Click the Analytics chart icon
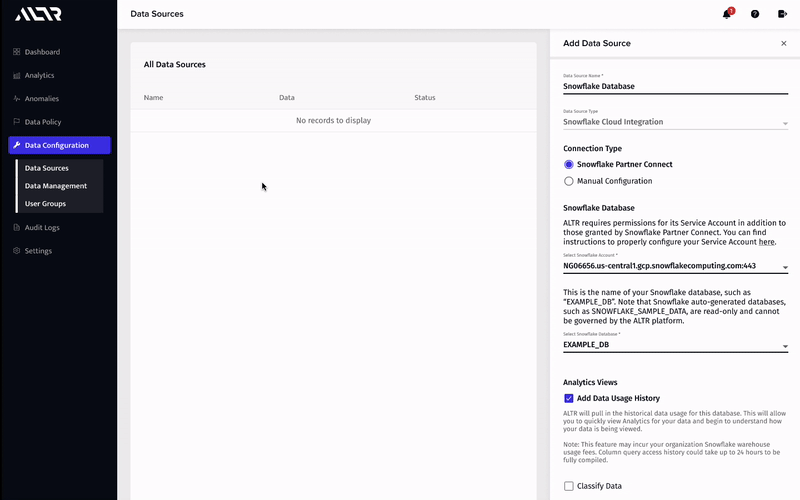Viewport: 800px width, 500px height. pos(16,75)
